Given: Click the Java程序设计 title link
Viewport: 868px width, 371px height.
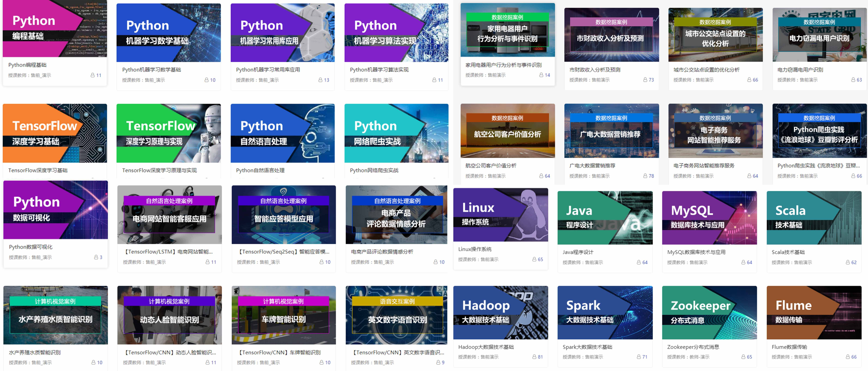Looking at the screenshot, I should click(x=578, y=252).
